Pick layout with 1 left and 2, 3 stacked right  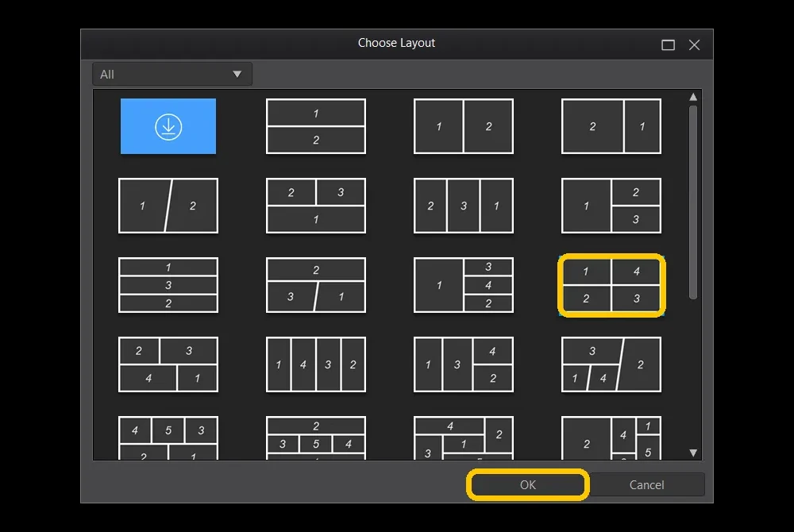click(611, 206)
